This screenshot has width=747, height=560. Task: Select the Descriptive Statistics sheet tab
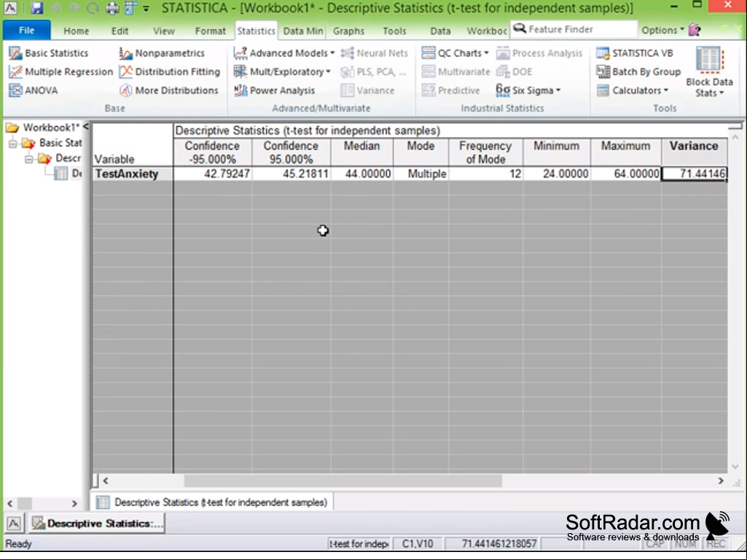213,502
